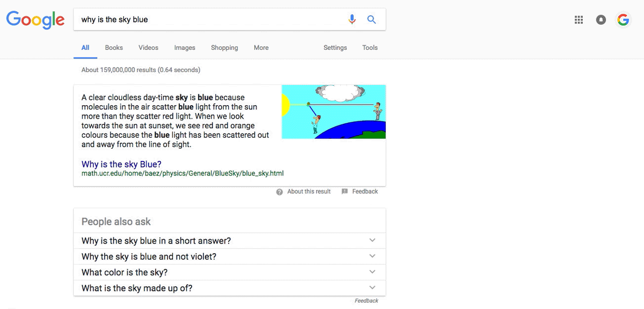Open the Shopping results tab
This screenshot has height=309, width=644.
click(x=224, y=48)
